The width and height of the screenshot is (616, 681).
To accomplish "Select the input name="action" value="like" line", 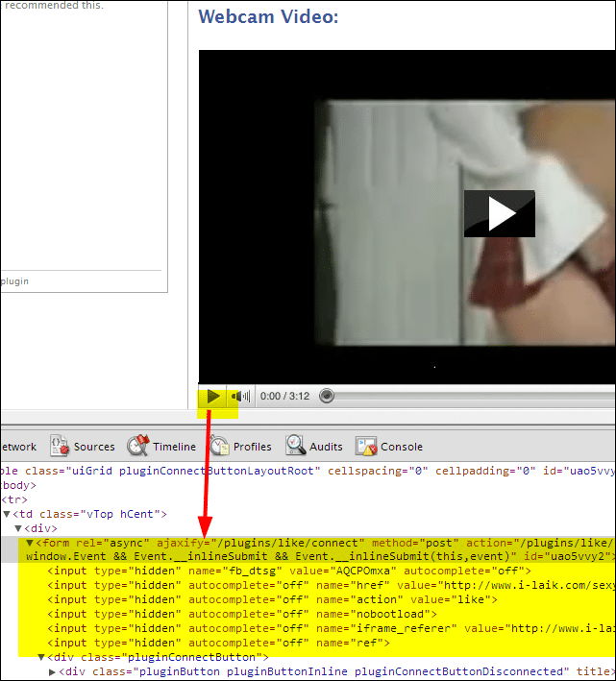I will point(272,599).
